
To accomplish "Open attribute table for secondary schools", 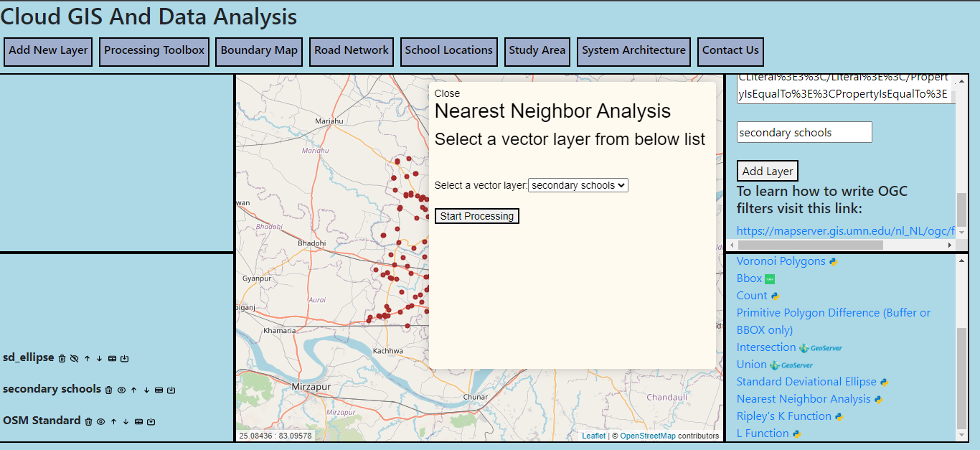I will 159,390.
